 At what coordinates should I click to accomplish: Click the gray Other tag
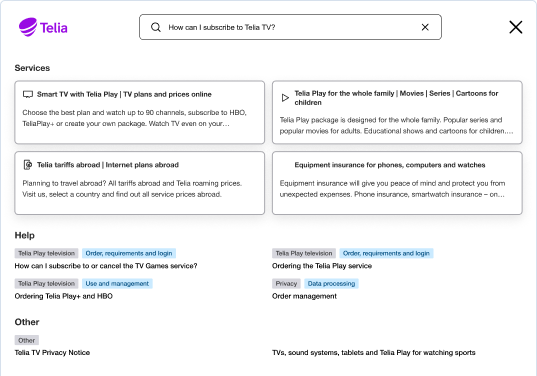tap(27, 340)
